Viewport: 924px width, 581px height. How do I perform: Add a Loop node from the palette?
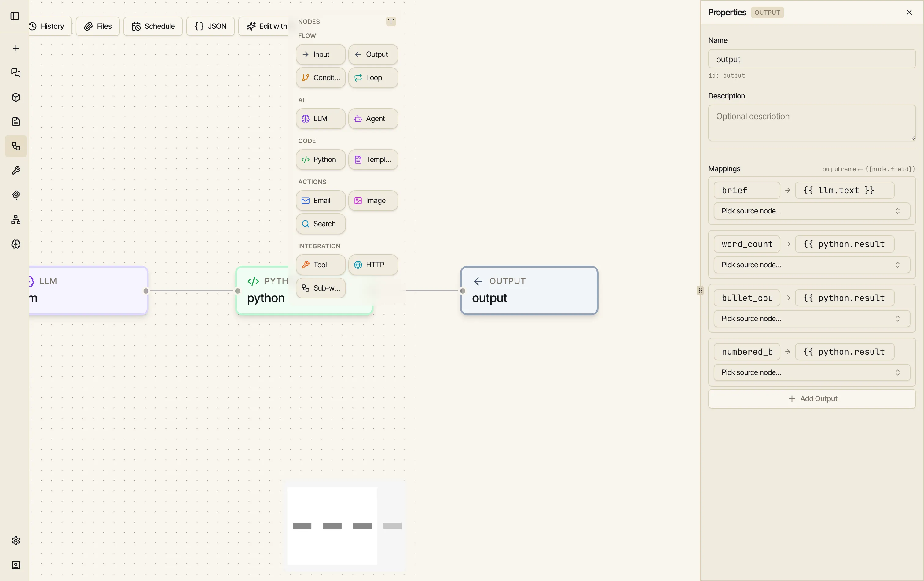[x=373, y=78]
